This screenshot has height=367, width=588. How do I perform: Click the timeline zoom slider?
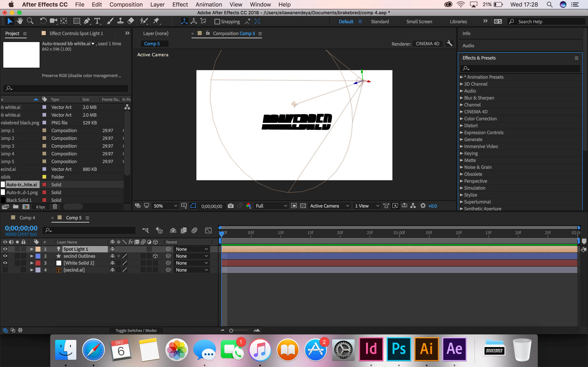[231, 331]
